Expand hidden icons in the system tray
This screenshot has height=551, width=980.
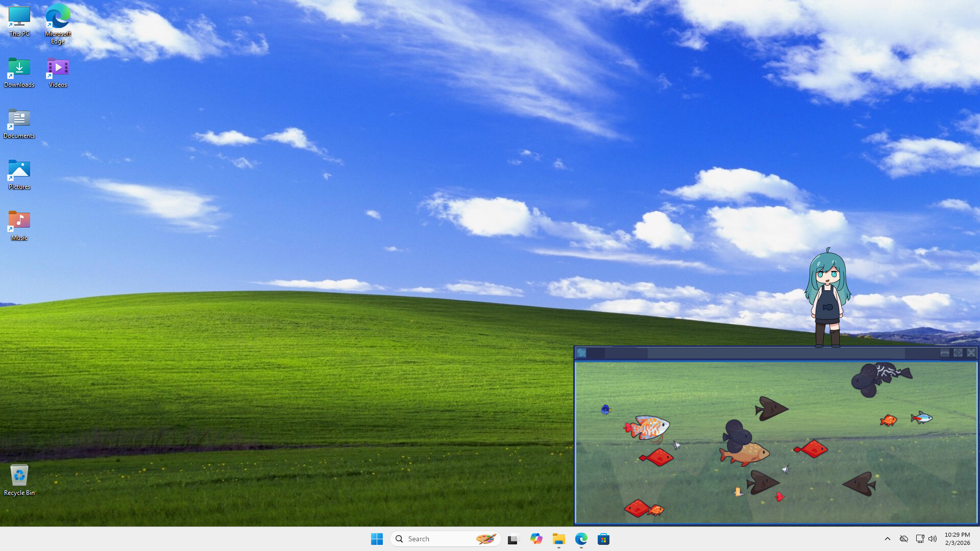pyautogui.click(x=887, y=539)
